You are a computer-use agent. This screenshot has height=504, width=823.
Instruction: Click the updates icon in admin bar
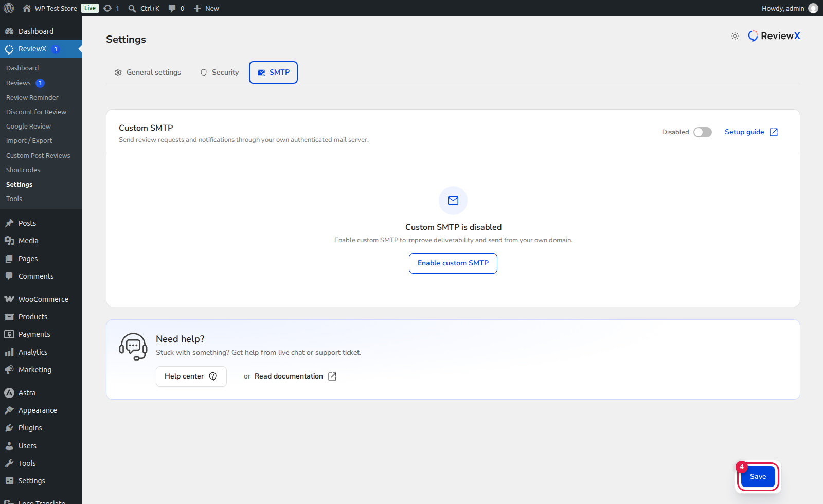[x=108, y=8]
